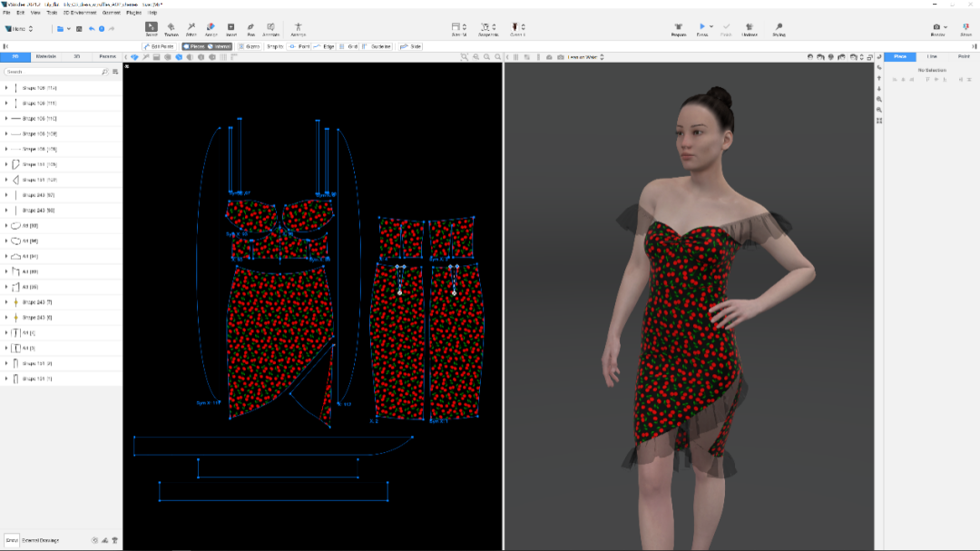Expand the Shape 243 [7] tree item
The height and width of the screenshot is (551, 980).
click(x=6, y=301)
